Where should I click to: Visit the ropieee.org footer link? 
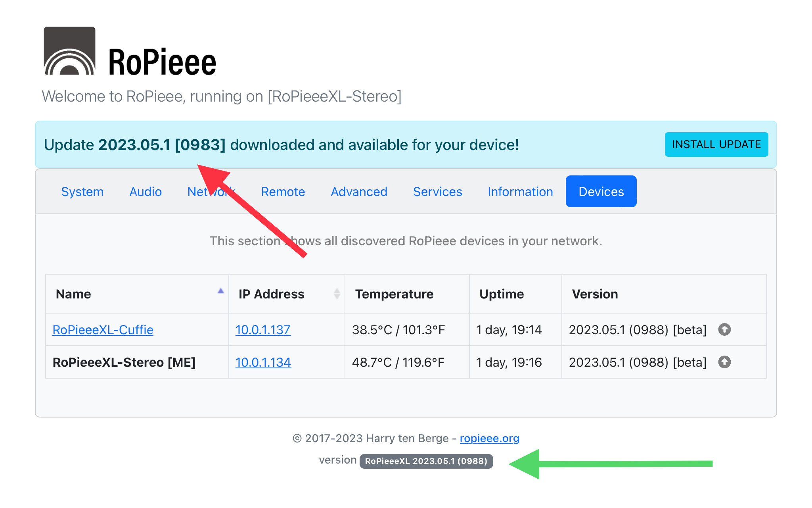tap(489, 438)
